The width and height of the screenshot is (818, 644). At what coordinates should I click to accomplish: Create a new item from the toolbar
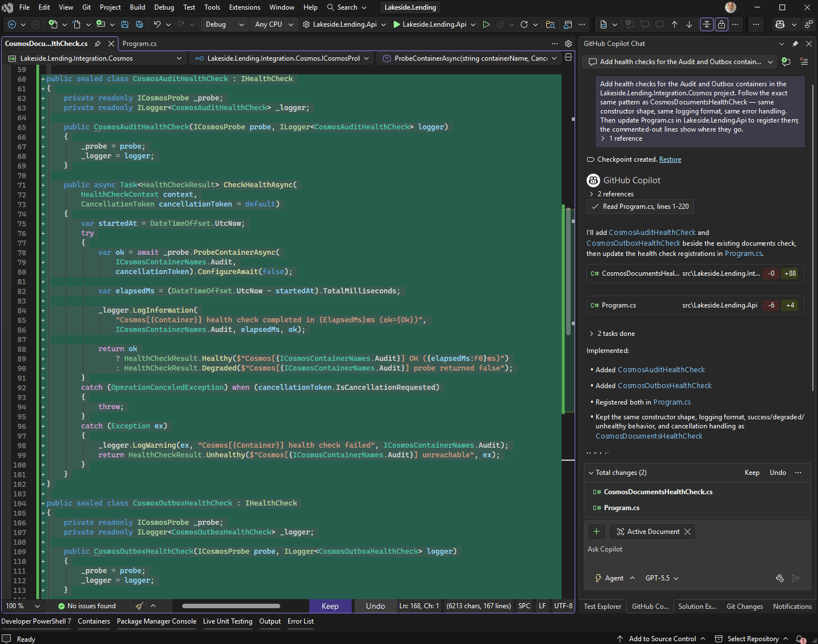53,24
